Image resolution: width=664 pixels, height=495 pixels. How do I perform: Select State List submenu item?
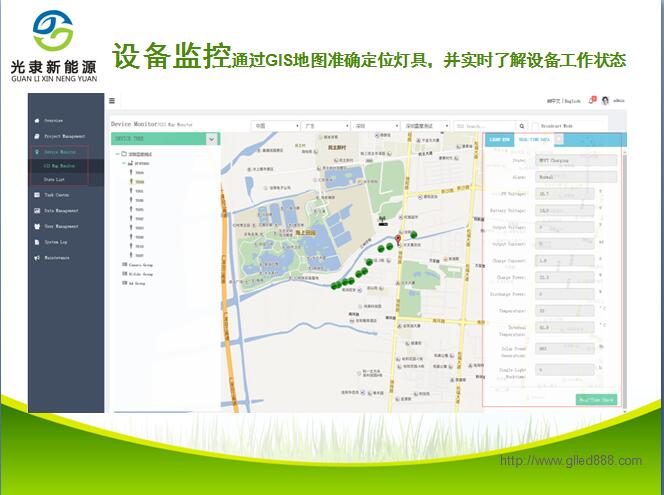tap(54, 180)
